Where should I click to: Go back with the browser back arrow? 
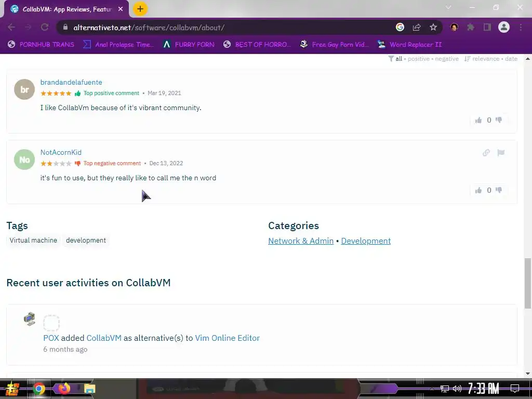[x=11, y=27]
